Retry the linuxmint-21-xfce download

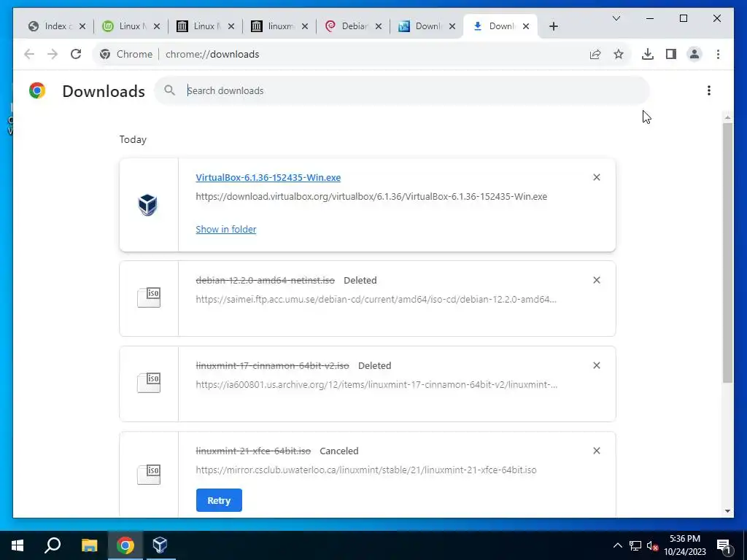tap(219, 500)
